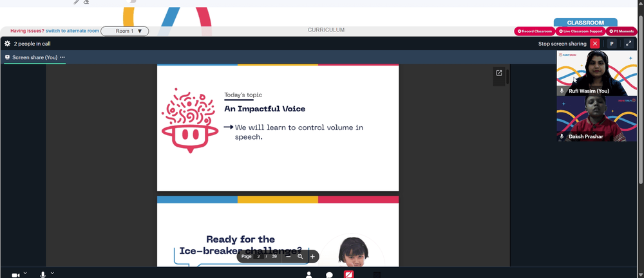Enter fullscreen with expand arrows icon
The image size is (644, 278).
[629, 44]
